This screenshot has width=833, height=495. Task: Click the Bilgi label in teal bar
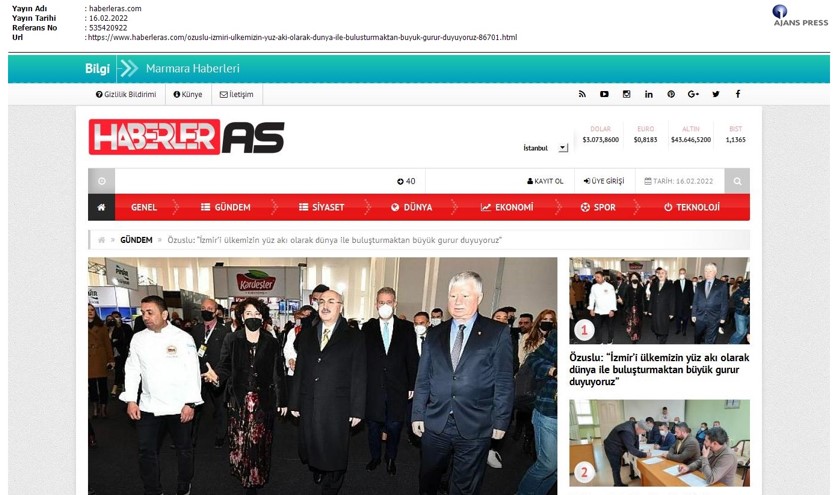point(97,69)
